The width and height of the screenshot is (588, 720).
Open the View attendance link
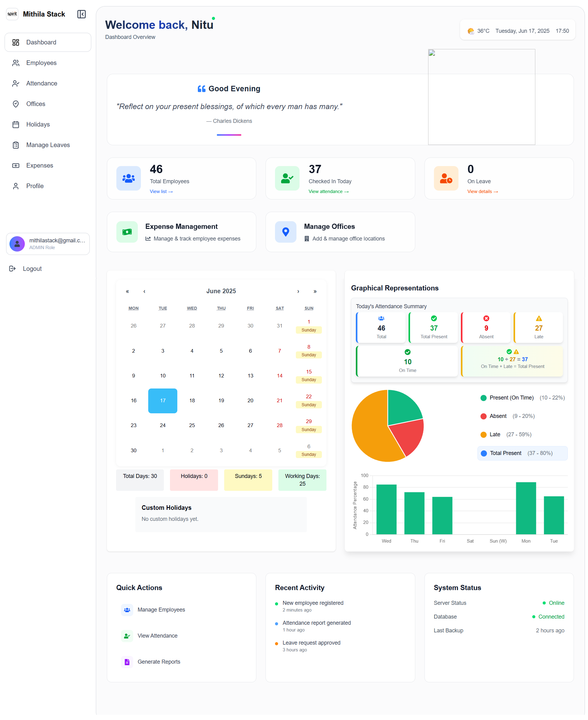[328, 191]
